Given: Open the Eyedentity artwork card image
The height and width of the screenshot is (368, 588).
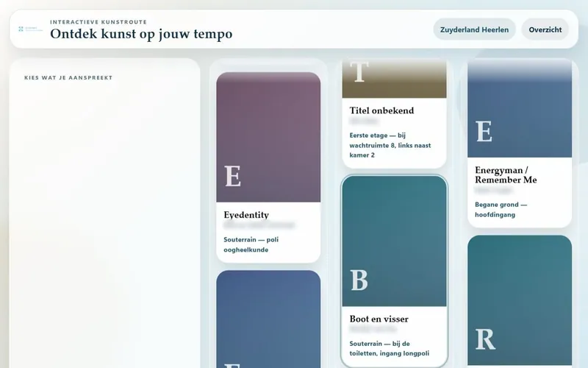Looking at the screenshot, I should [268, 137].
